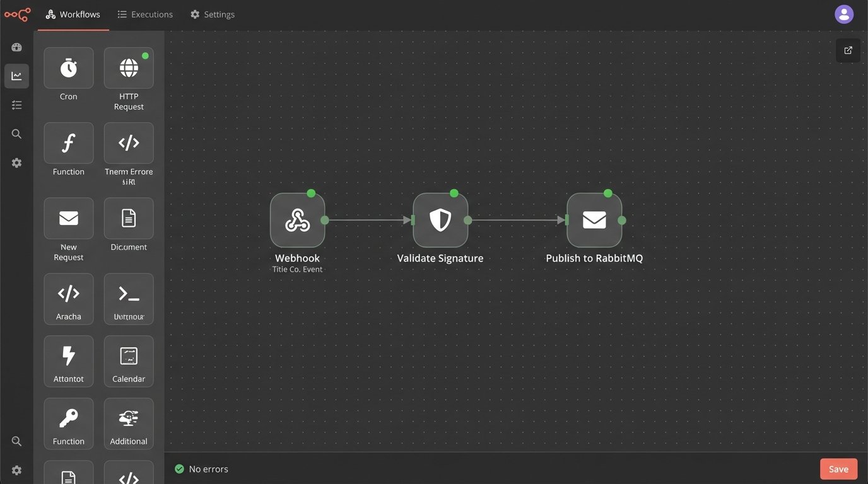Pick the New Request email node
Screen dimensions: 868x484
[x=68, y=218]
